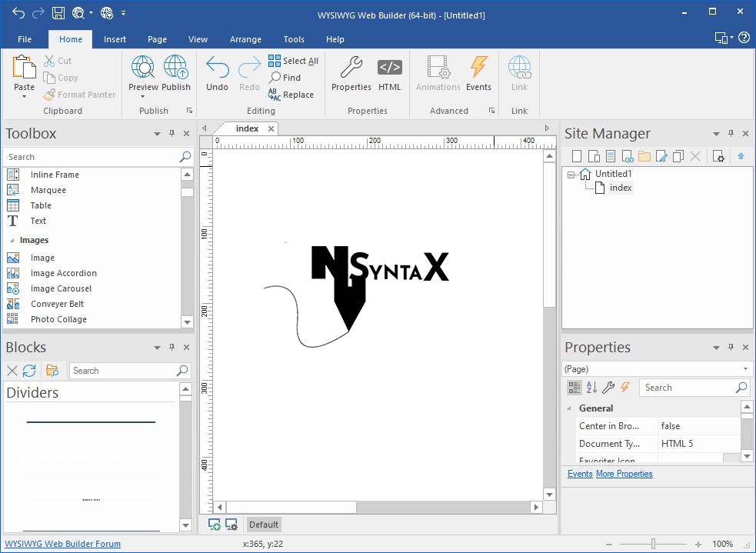
Task: Open quick access toolbar customize dropdown
Action: [x=123, y=13]
